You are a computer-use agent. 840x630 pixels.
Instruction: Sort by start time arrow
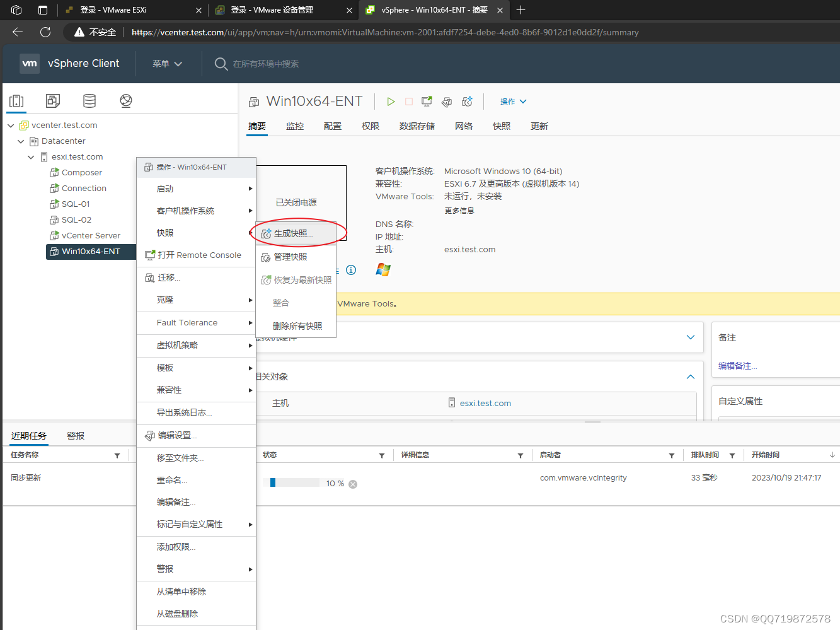[832, 455]
